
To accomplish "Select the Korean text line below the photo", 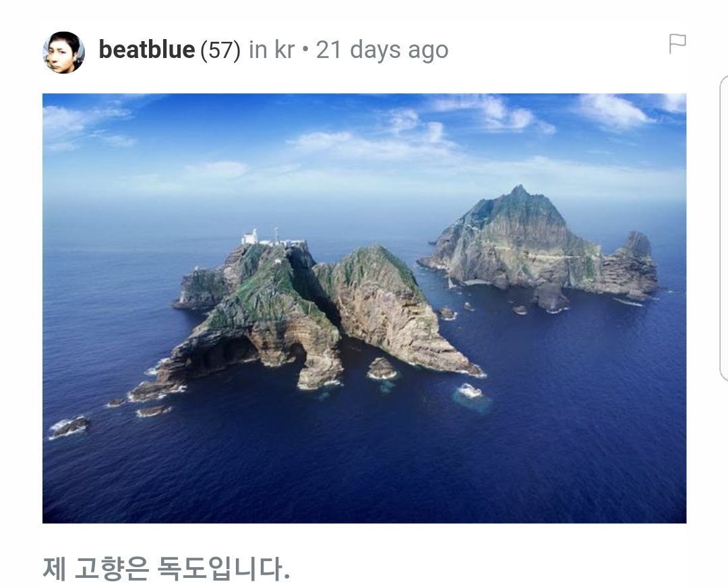I will [x=166, y=568].
